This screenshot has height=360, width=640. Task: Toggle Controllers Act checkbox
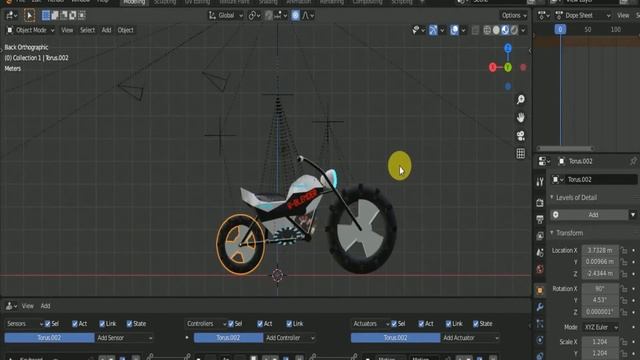[260, 324]
